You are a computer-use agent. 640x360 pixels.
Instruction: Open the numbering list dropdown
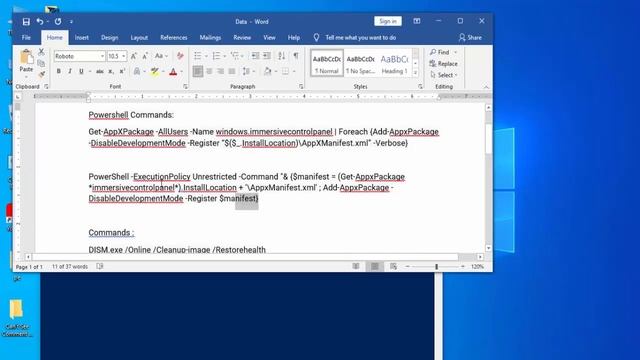click(x=224, y=56)
